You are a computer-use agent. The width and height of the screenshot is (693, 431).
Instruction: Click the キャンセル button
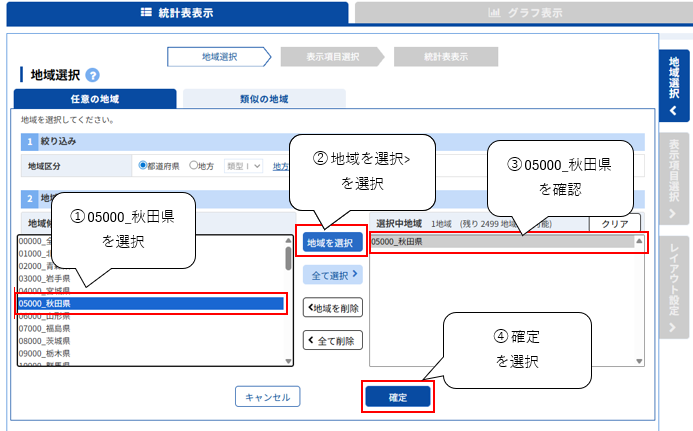[268, 397]
